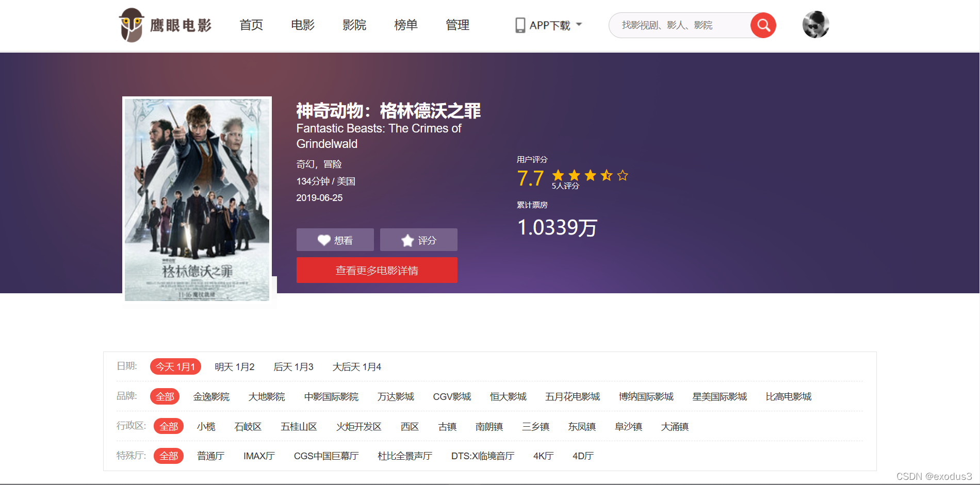Click the phone icon beside APP下载
980x485 pixels.
pos(520,25)
